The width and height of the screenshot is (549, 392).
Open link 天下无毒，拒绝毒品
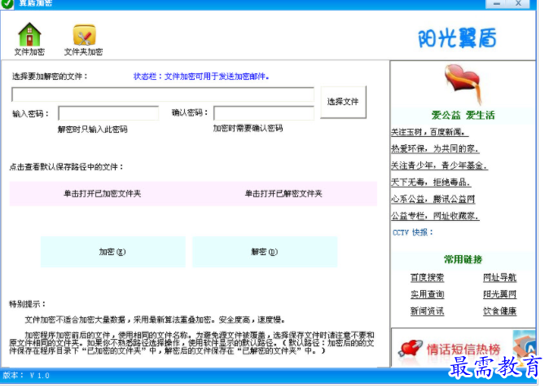click(431, 183)
